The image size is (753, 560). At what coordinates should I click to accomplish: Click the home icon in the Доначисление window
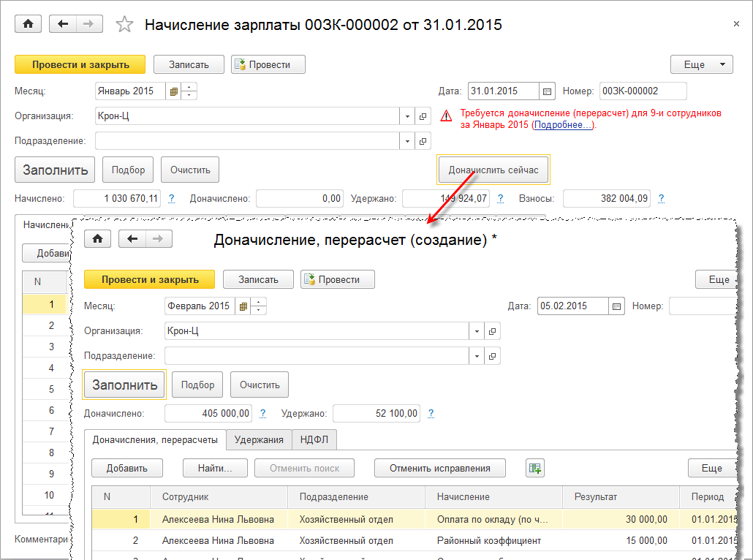pyautogui.click(x=97, y=239)
